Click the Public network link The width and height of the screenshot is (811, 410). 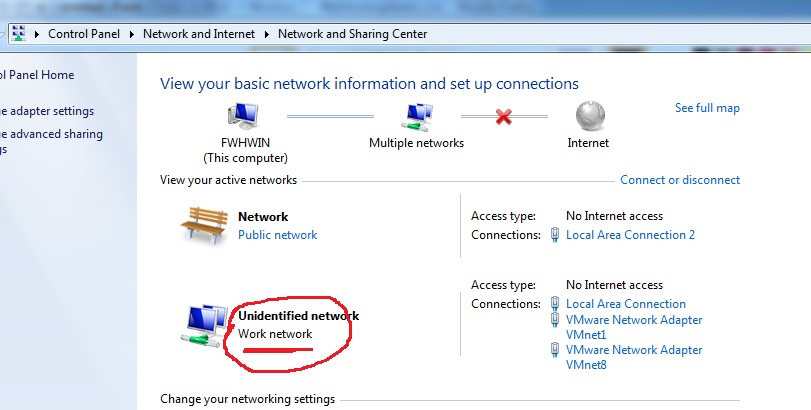click(x=278, y=235)
